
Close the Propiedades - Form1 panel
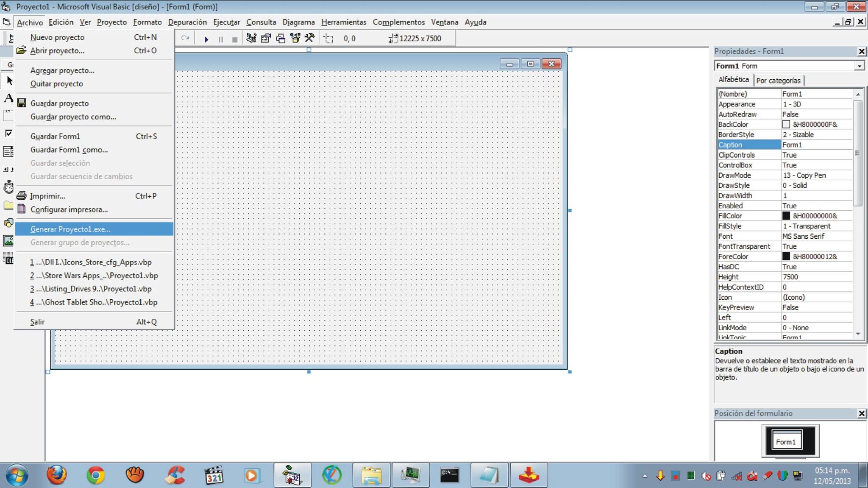(862, 51)
